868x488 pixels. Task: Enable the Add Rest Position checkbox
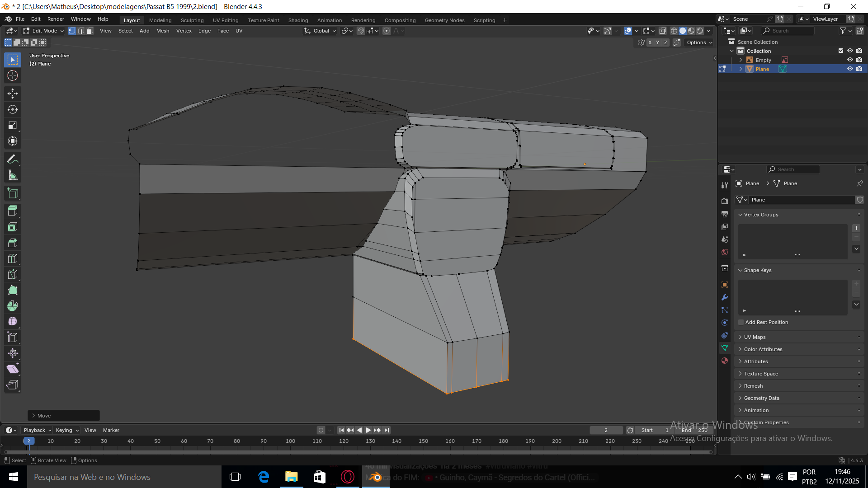point(741,322)
